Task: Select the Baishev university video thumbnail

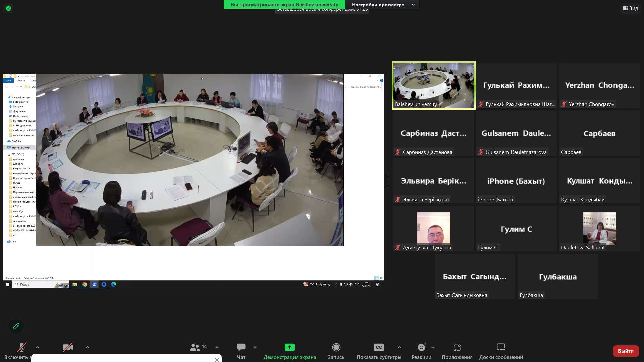Action: 434,85
